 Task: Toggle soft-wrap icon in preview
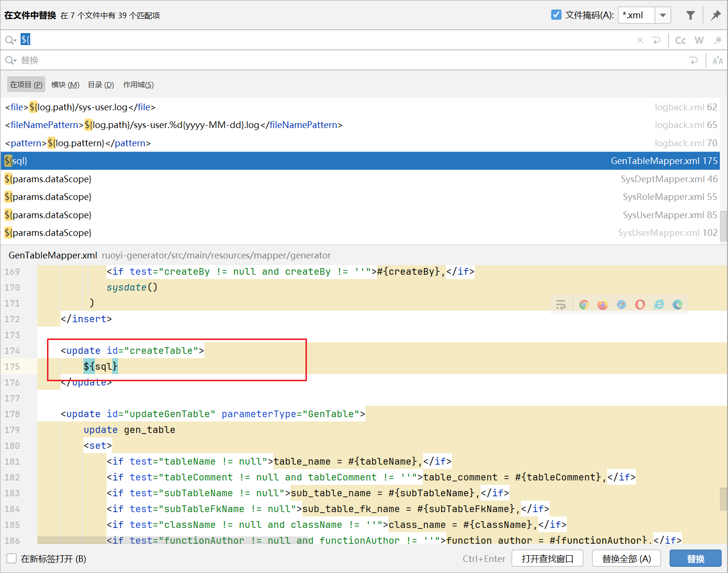point(561,304)
